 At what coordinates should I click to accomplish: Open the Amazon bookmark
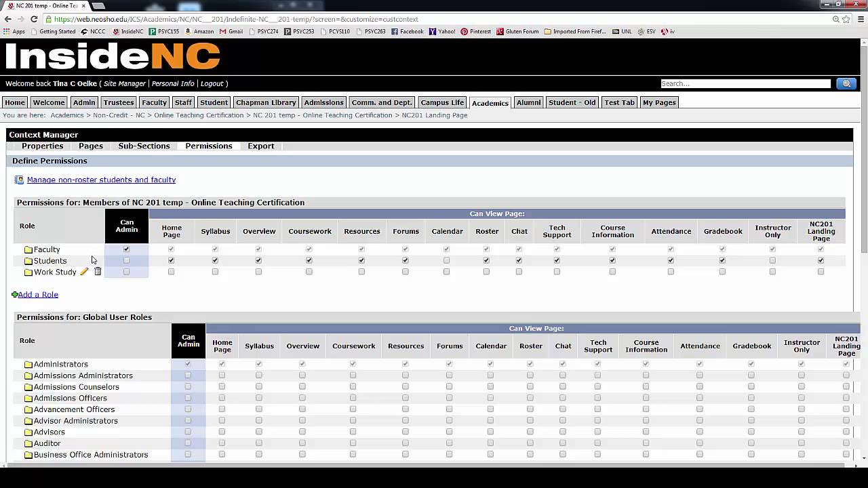tap(198, 31)
